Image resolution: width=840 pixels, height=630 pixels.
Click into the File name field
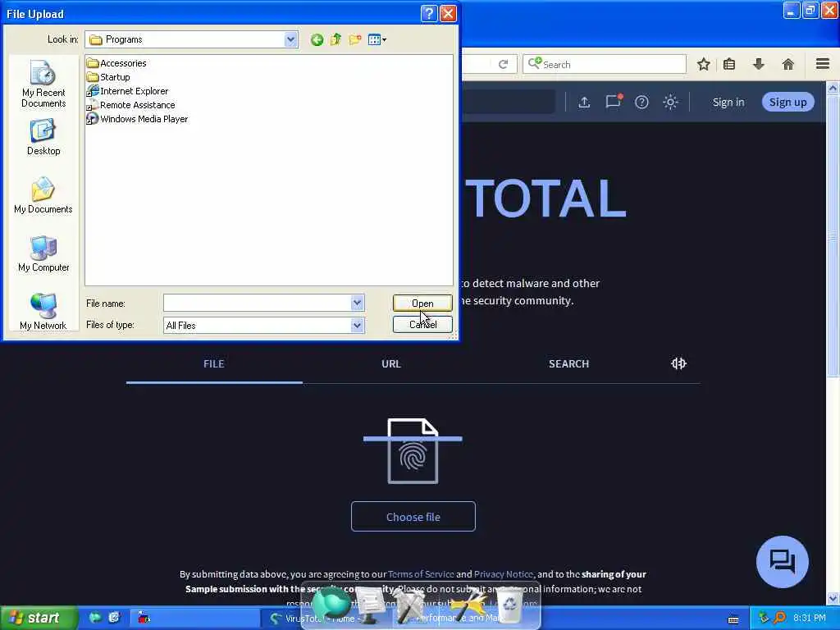tap(257, 304)
